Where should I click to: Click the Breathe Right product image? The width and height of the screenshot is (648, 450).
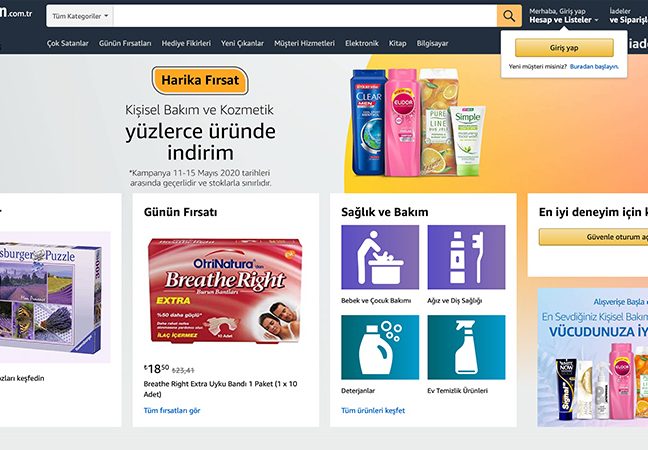click(x=225, y=290)
